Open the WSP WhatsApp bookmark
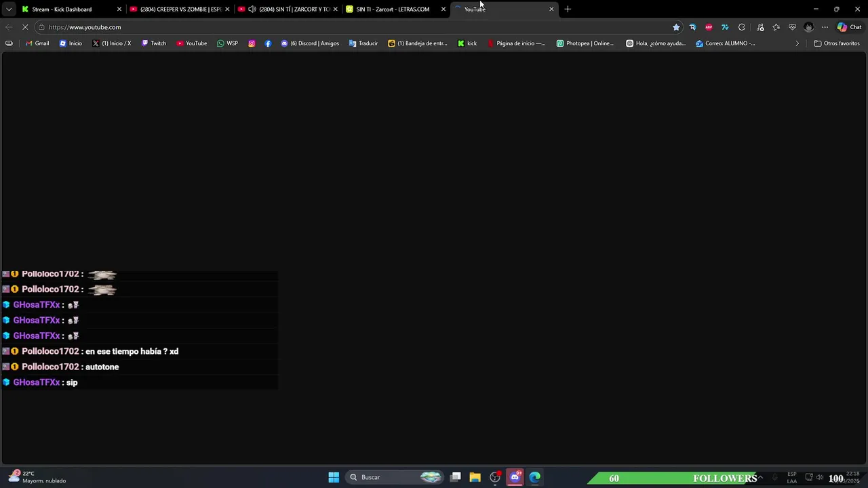 (227, 43)
